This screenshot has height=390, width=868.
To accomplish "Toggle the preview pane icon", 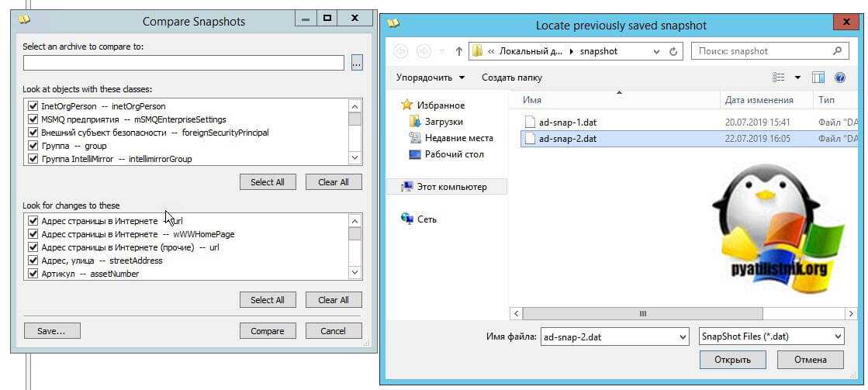I will point(818,78).
